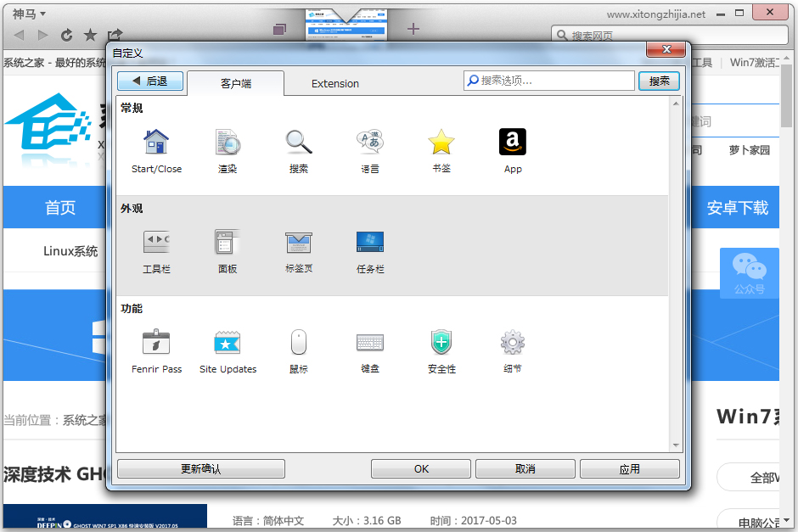The image size is (798, 532).
Task: Focus the browser 搜索网页 search box
Action: (x=670, y=36)
